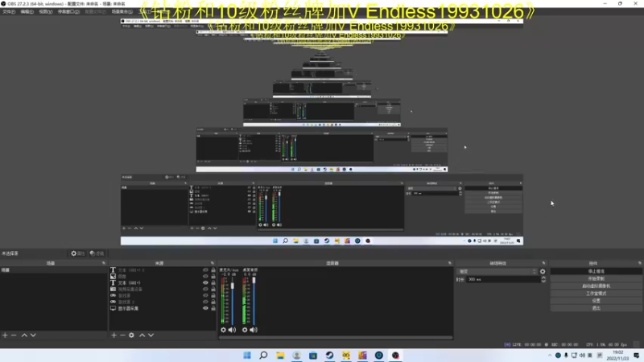Click 开始录制 to start recording
The height and width of the screenshot is (362, 644).
pos(596,278)
